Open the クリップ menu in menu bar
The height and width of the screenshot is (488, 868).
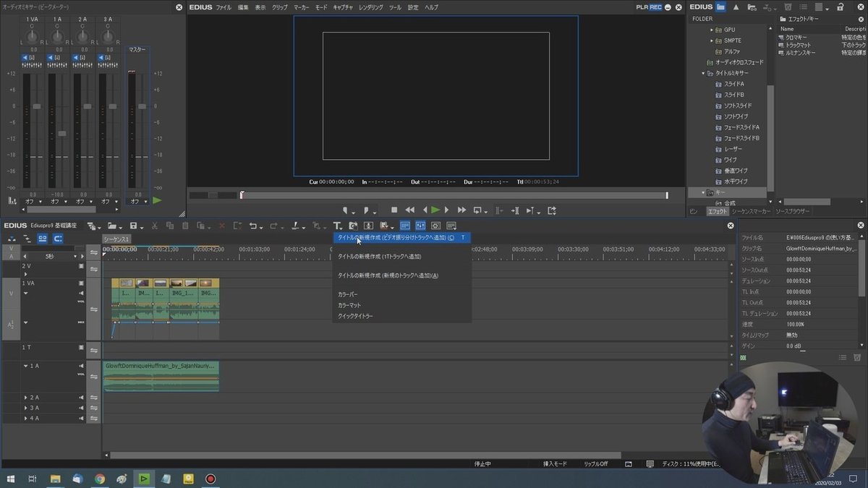279,7
